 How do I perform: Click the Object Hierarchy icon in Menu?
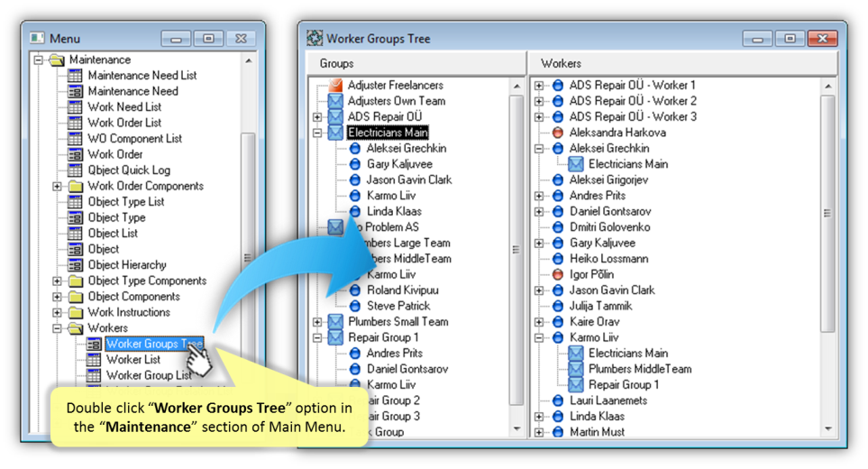pos(75,264)
